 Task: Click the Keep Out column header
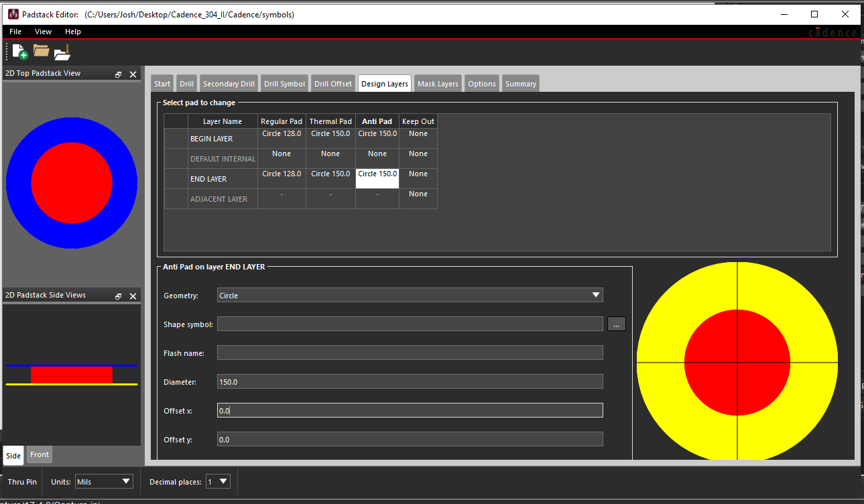[418, 121]
